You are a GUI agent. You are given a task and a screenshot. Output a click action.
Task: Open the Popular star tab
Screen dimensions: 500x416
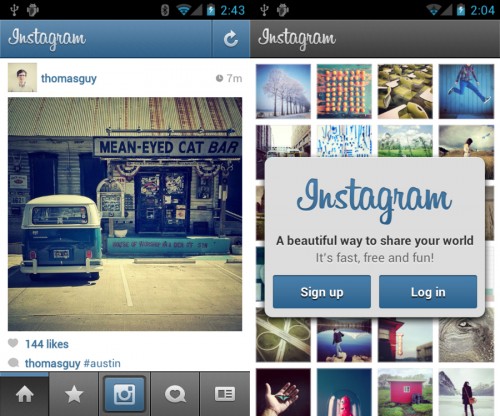(74, 394)
